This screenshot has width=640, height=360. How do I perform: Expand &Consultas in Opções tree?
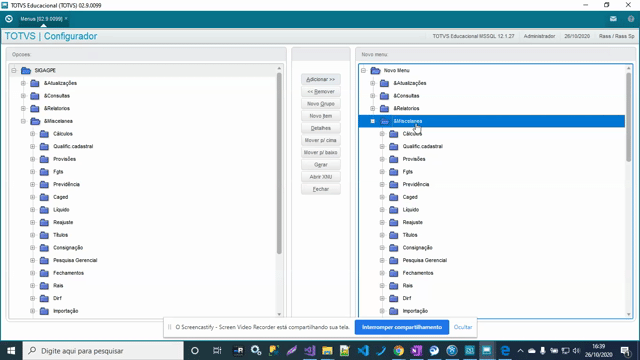(23, 96)
